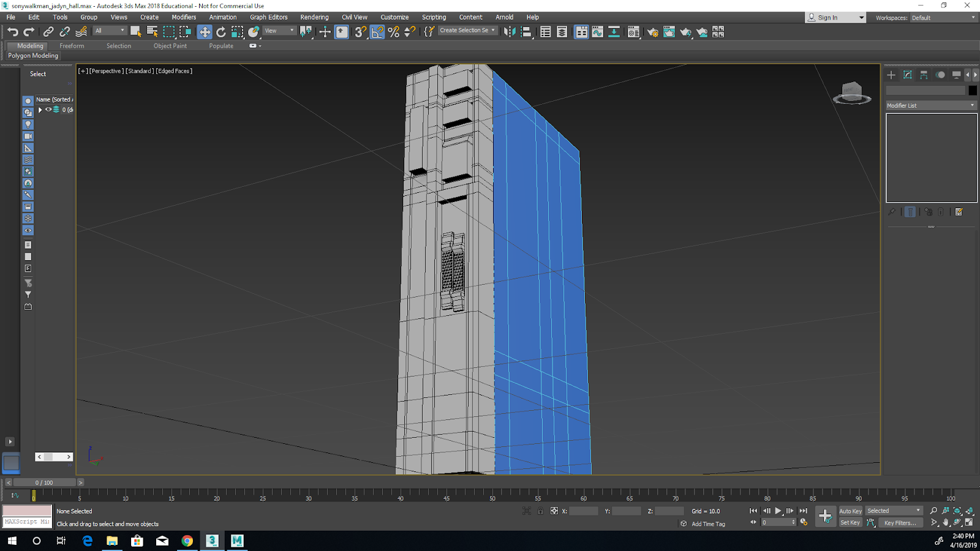Switch to the Freeform ribbon tab

coord(72,45)
